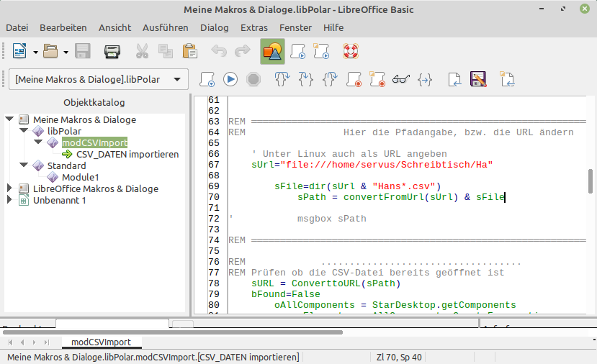Click the Save BASIC source icon
Screen dimensions: 597x364
[478, 80]
